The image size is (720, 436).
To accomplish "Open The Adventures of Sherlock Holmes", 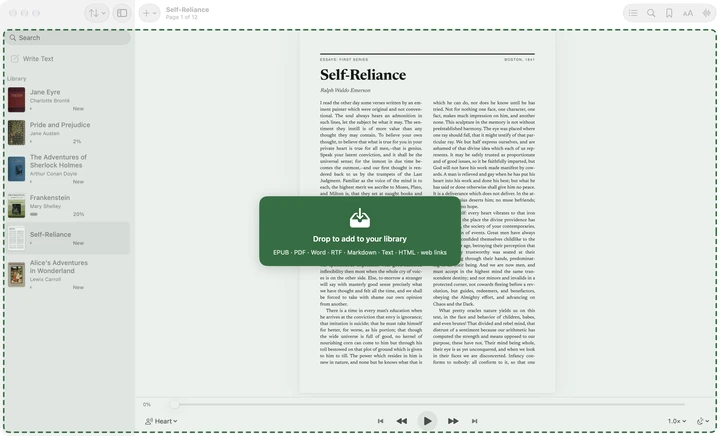I will click(68, 168).
